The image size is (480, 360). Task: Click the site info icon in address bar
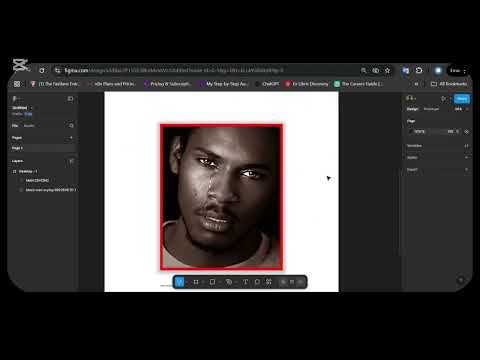[x=58, y=70]
